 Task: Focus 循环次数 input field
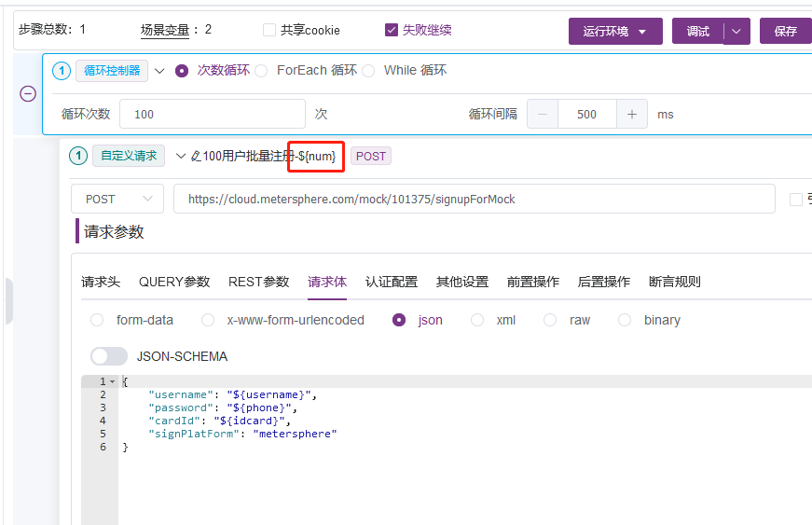click(x=213, y=114)
